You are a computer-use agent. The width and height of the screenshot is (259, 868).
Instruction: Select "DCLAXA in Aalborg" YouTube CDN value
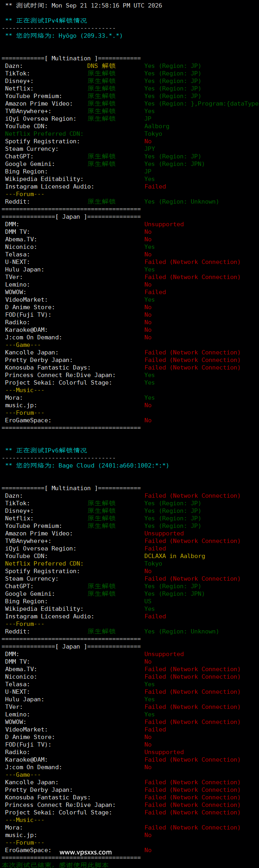point(175,556)
